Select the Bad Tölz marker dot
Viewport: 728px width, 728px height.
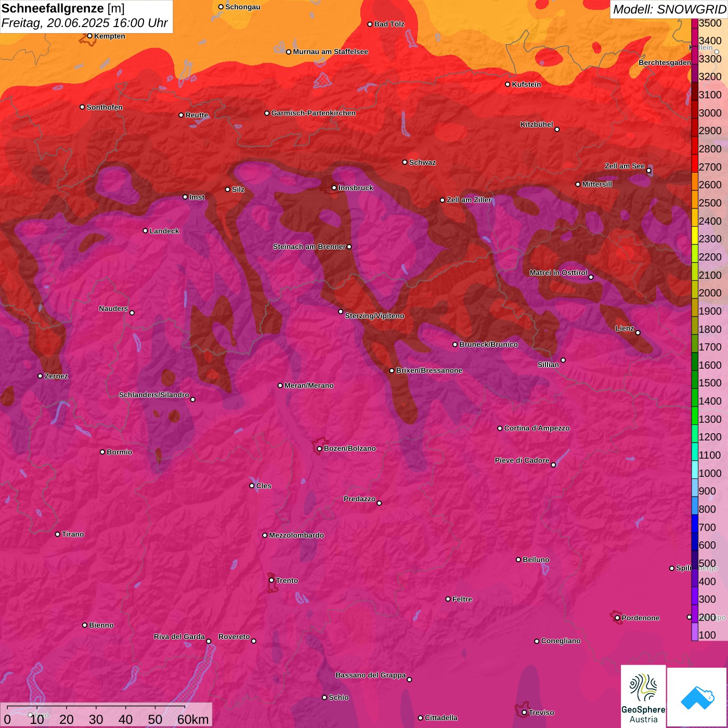coord(370,24)
